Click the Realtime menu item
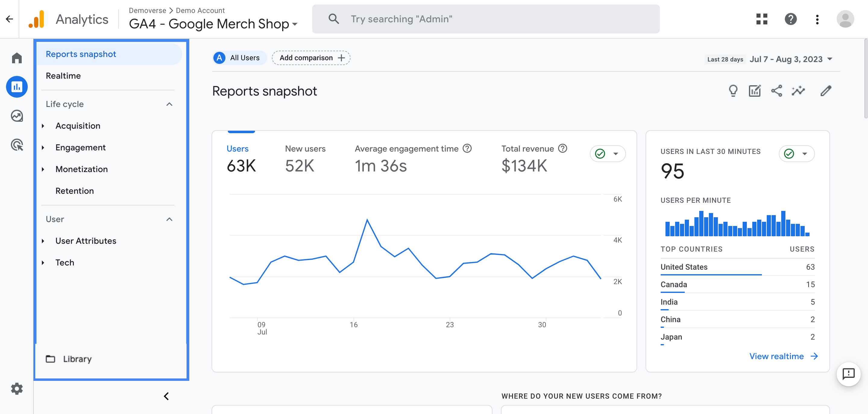Viewport: 868px width, 414px height. pos(63,75)
